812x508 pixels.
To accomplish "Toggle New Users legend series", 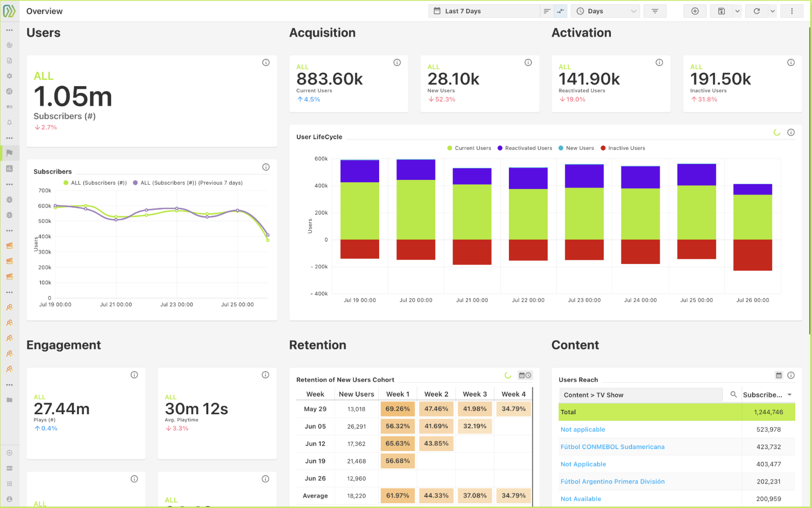I will click(576, 148).
